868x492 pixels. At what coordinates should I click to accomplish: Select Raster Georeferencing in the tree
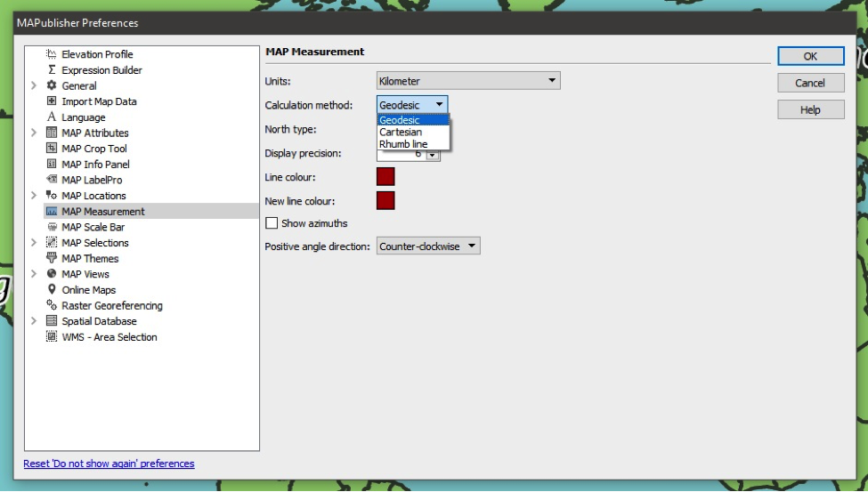112,305
